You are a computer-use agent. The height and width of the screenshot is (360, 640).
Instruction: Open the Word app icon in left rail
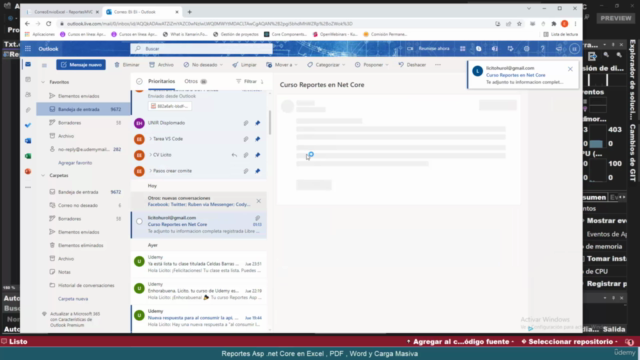(x=28, y=141)
